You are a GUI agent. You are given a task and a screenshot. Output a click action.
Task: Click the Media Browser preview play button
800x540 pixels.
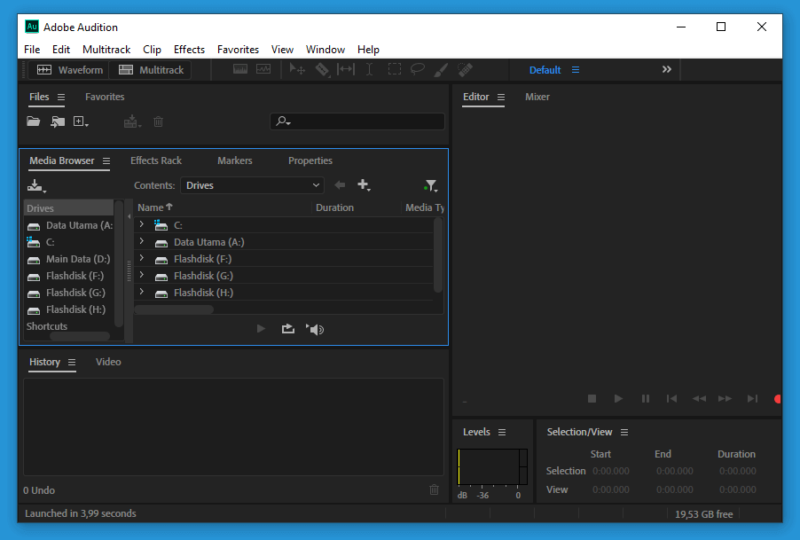pos(261,329)
